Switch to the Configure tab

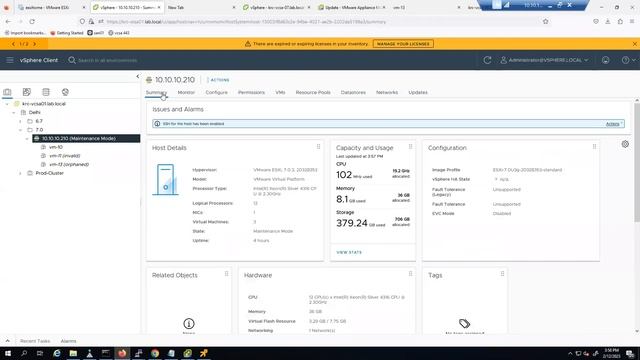[216, 93]
